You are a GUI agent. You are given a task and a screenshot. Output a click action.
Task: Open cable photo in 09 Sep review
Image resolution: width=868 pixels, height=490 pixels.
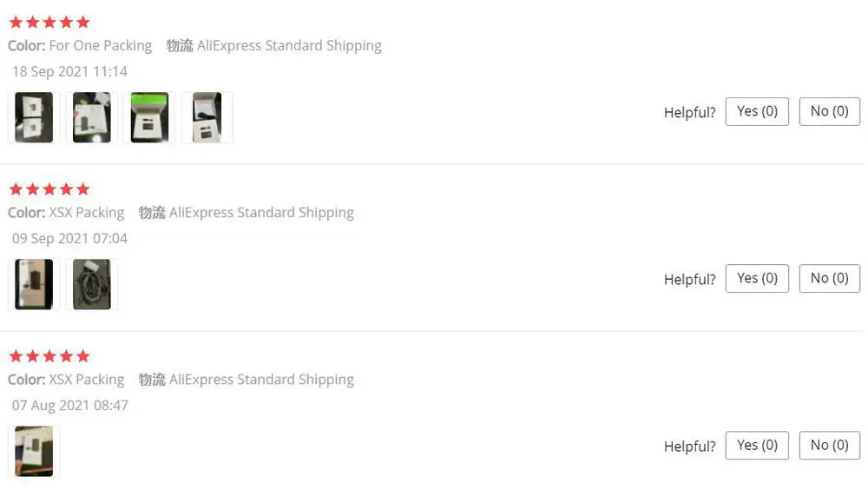[91, 284]
